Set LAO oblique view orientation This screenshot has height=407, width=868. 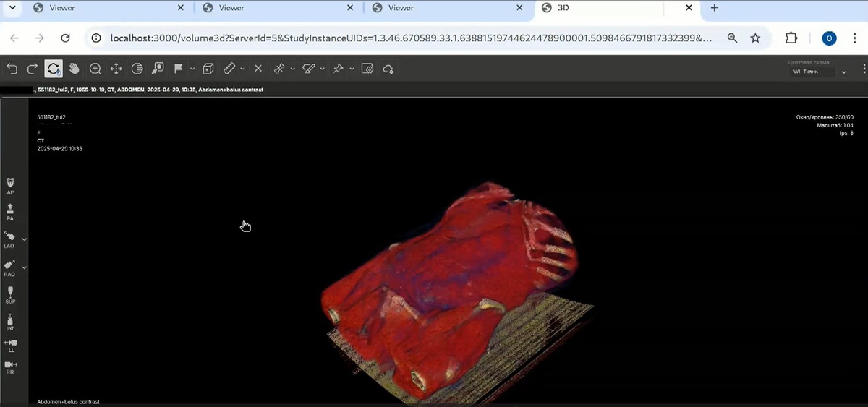pos(10,239)
